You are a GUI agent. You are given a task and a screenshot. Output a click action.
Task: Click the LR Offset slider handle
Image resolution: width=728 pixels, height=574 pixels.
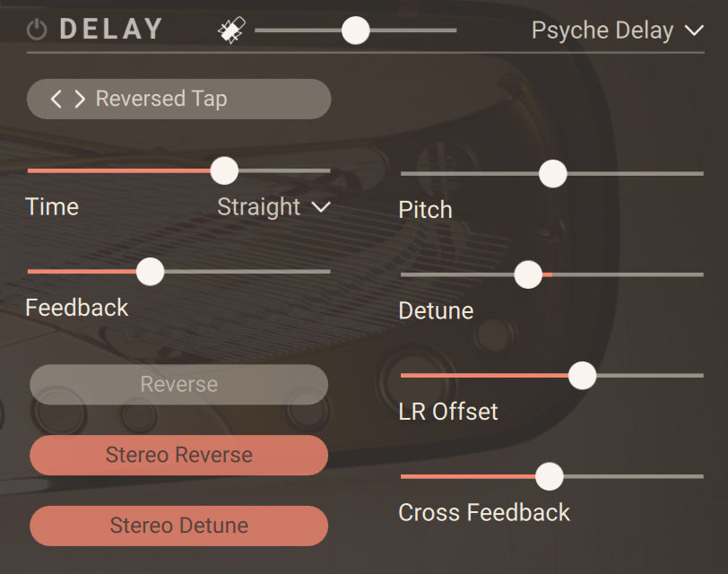[x=583, y=375]
